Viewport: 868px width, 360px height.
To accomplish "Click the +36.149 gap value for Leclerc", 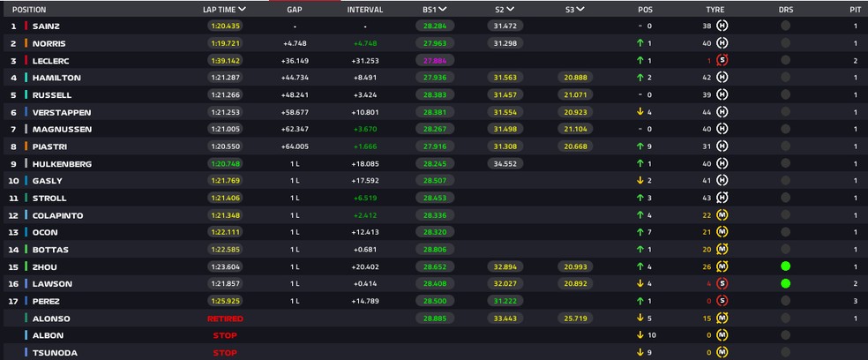I will [x=295, y=60].
